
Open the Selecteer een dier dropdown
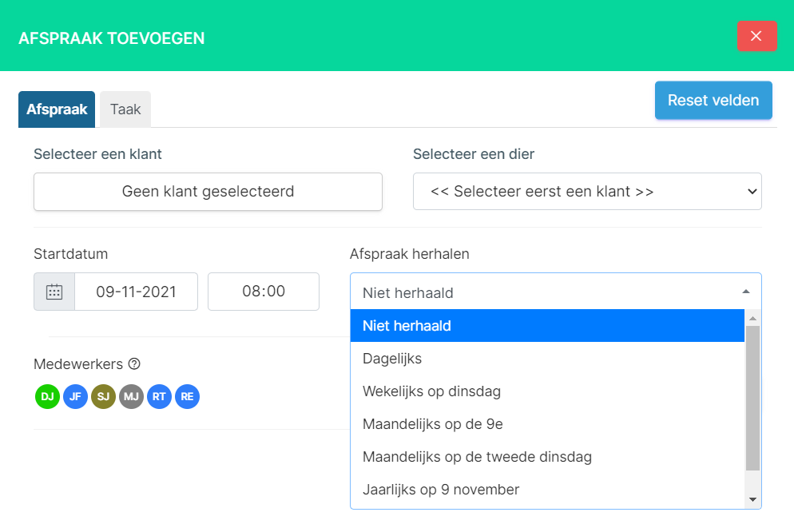[x=587, y=192]
